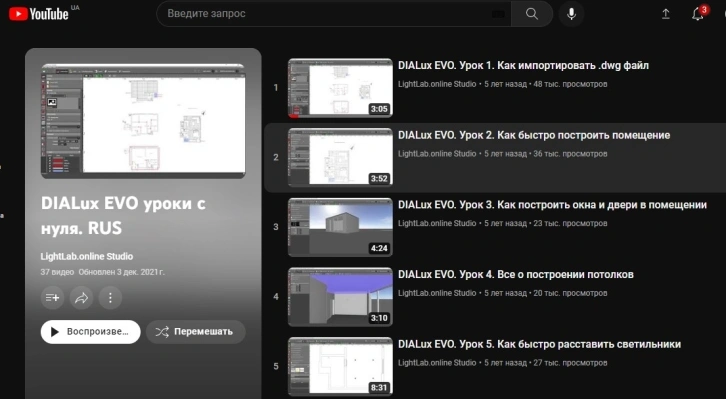
Task: Click '48 тыс. просмотров' text
Action: click(570, 84)
